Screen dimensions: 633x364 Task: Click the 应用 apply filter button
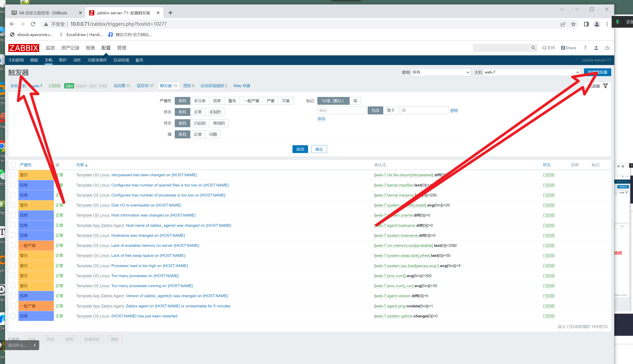click(300, 149)
